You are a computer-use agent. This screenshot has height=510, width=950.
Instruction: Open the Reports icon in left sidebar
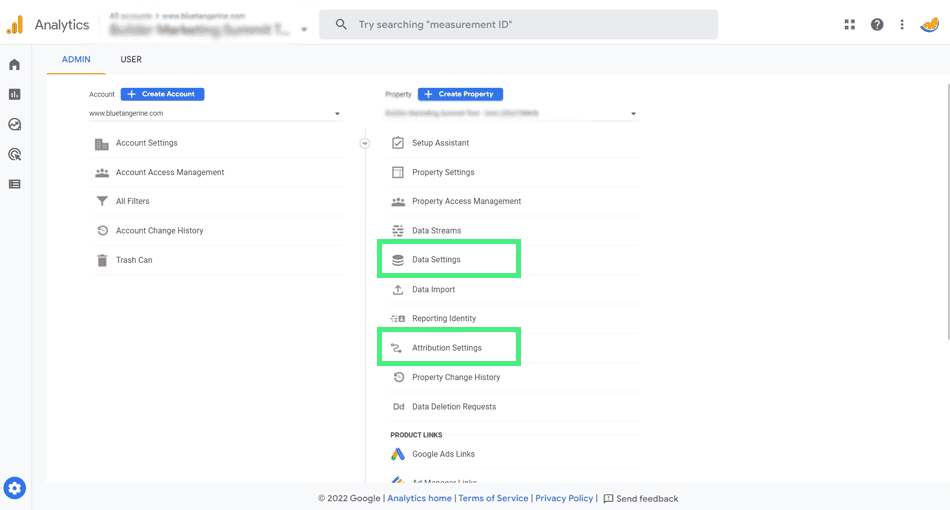[x=14, y=95]
